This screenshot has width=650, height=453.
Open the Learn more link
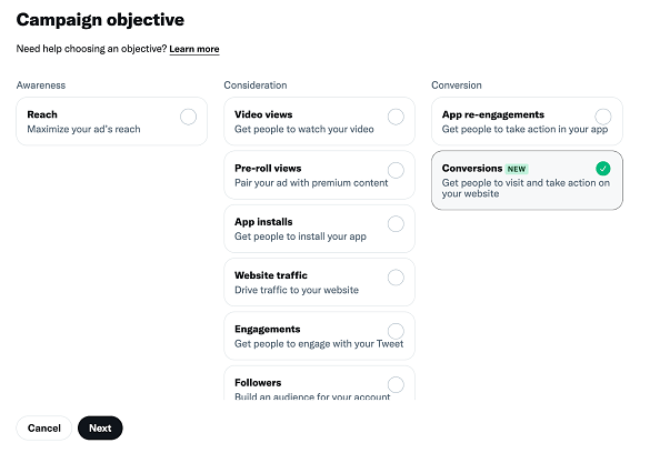coord(194,49)
